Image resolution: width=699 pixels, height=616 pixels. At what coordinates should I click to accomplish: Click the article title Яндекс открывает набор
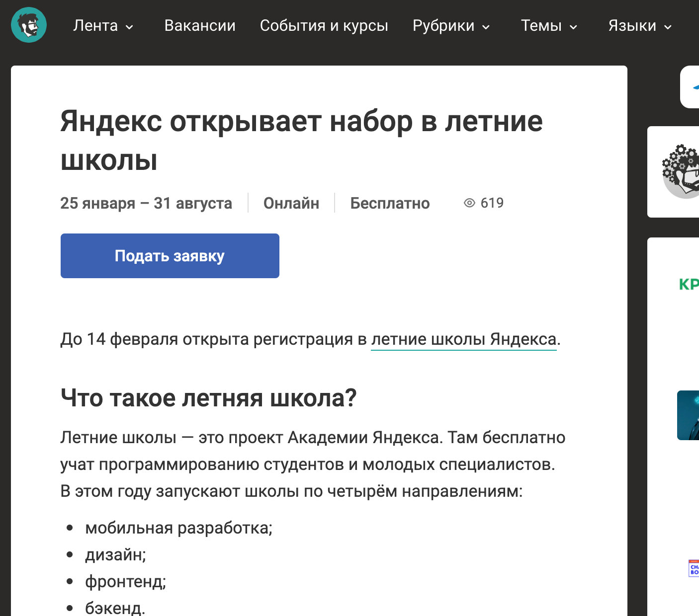pyautogui.click(x=301, y=141)
